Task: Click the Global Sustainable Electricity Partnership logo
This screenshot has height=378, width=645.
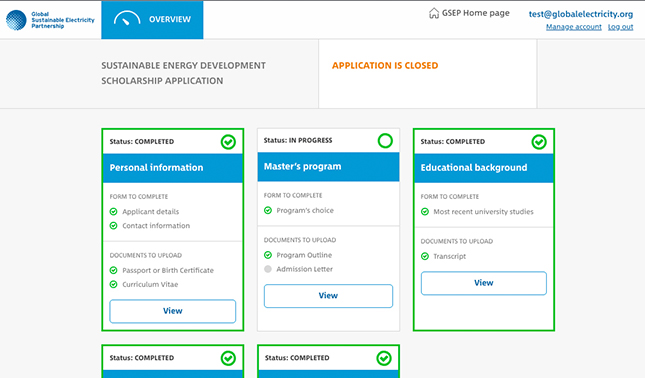Action: coord(50,20)
